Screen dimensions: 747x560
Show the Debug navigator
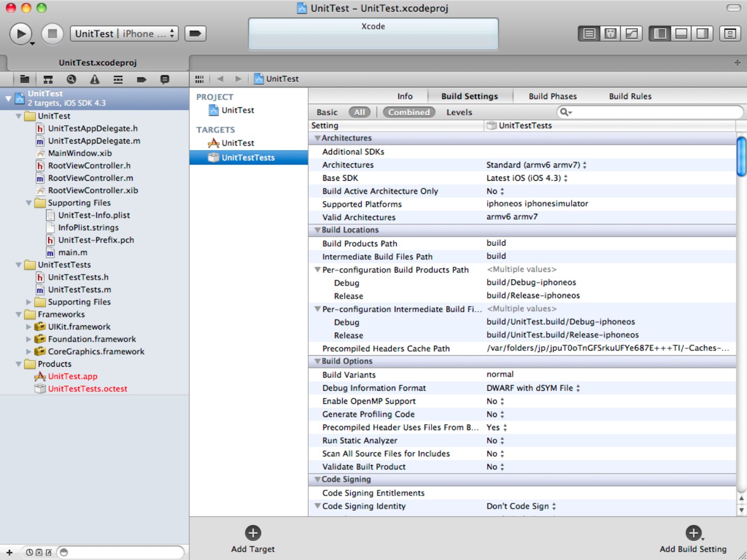(118, 79)
